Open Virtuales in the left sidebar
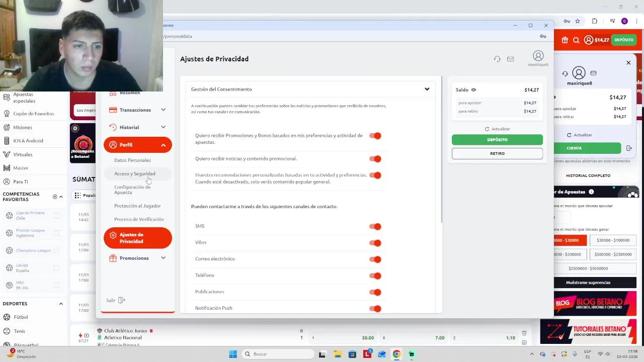Viewport: 644px width, 362px height. pos(23,154)
